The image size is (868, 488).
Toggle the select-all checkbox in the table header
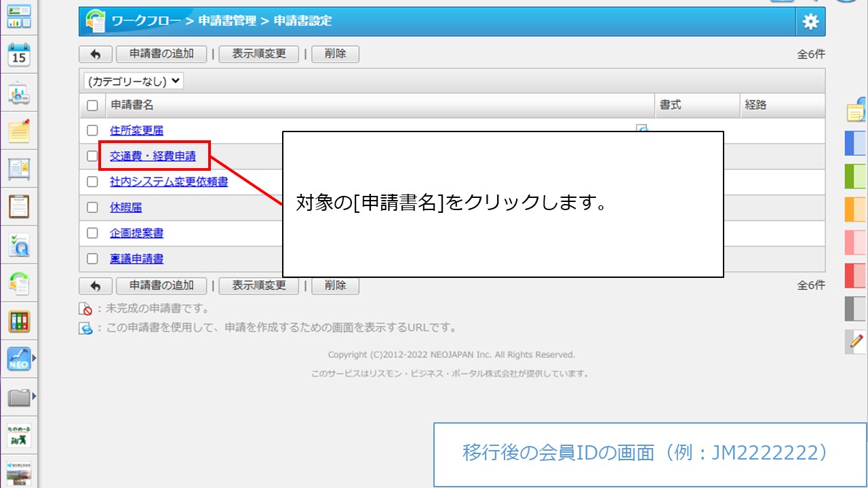(x=93, y=106)
